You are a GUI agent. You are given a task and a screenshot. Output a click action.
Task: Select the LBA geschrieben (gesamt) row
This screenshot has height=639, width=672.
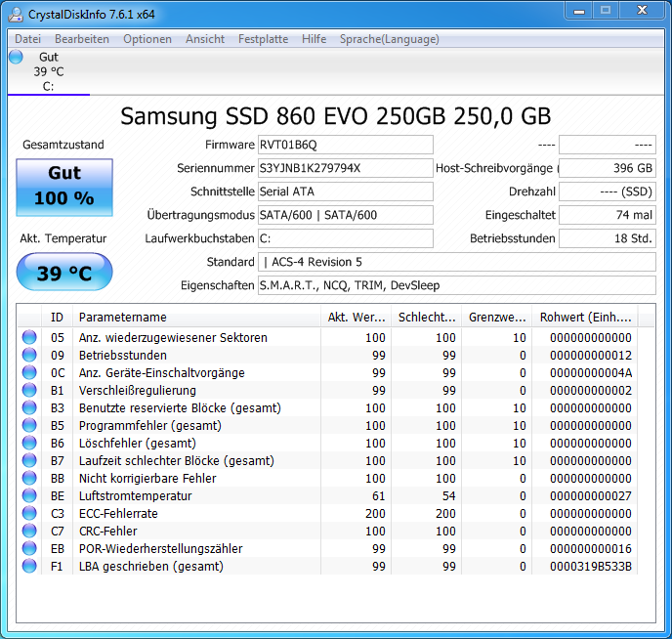(327, 566)
